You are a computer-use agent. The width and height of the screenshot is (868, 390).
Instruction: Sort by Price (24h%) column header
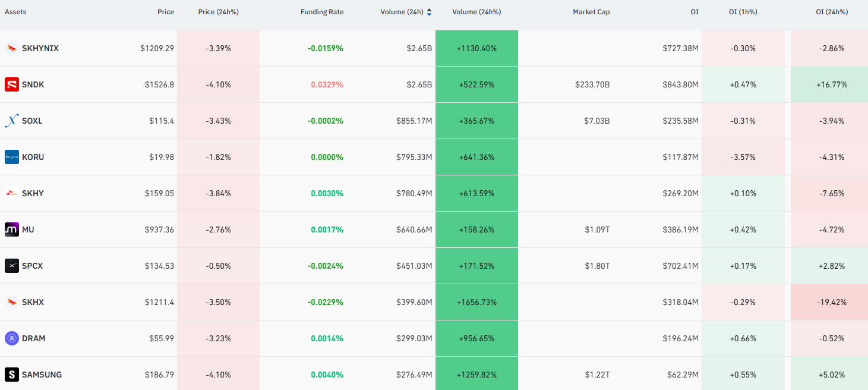pos(218,12)
